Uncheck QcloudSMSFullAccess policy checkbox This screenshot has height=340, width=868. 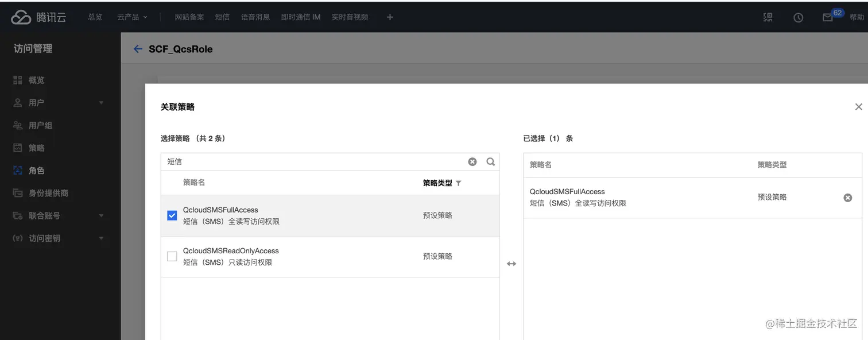172,215
